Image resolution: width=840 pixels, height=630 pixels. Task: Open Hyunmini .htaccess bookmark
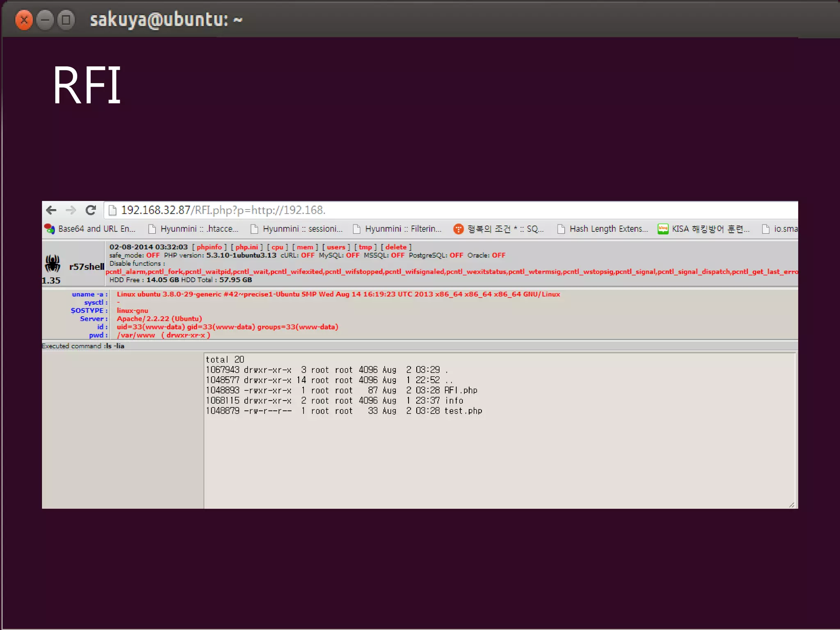(x=193, y=229)
